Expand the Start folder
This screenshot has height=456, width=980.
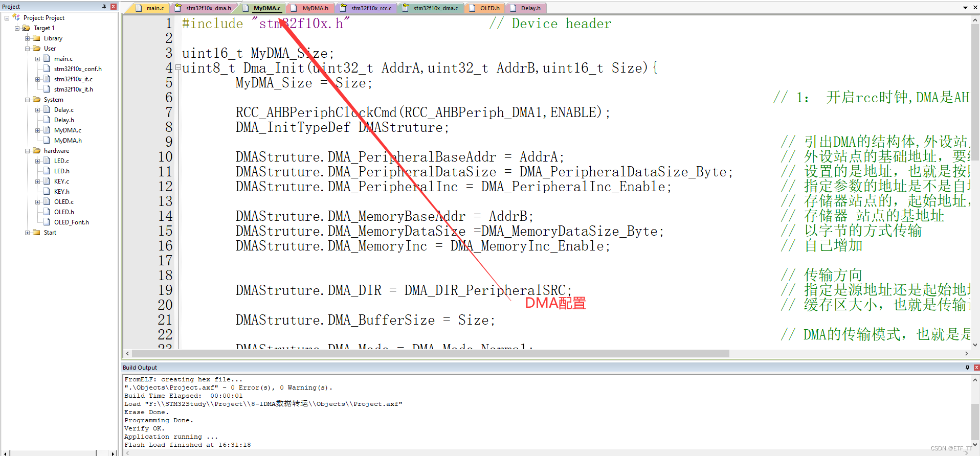coord(27,233)
